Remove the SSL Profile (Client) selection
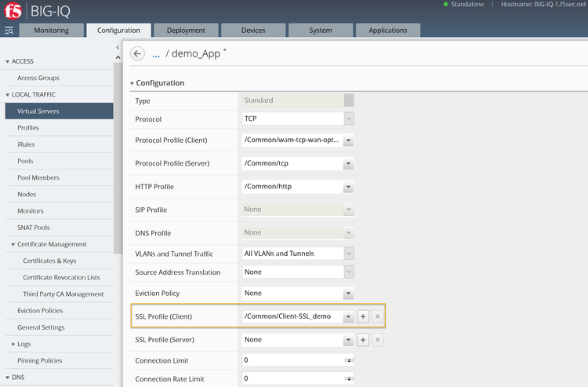Image resolution: width=588 pixels, height=387 pixels. click(377, 316)
